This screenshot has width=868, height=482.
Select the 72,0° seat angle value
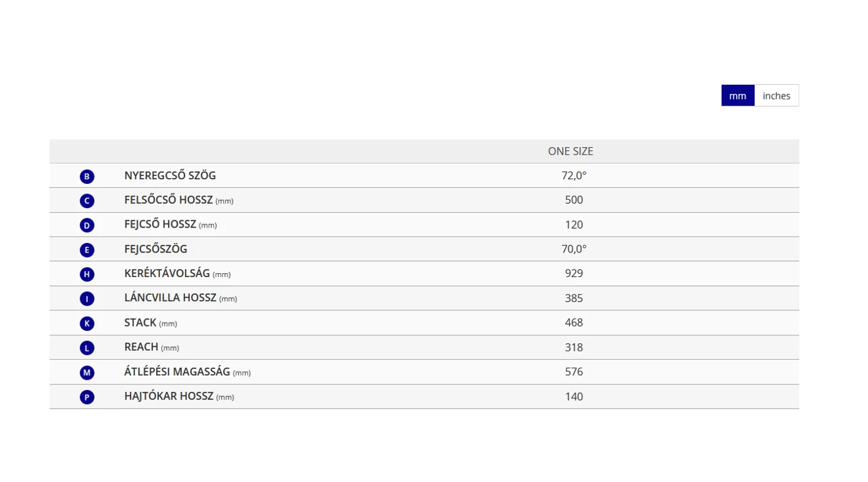click(x=574, y=175)
